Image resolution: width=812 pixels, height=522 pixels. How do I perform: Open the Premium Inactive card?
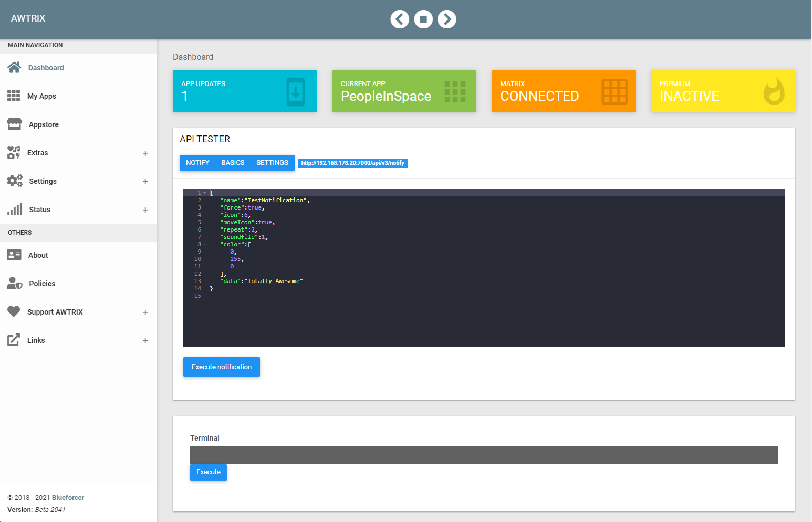[x=723, y=91]
